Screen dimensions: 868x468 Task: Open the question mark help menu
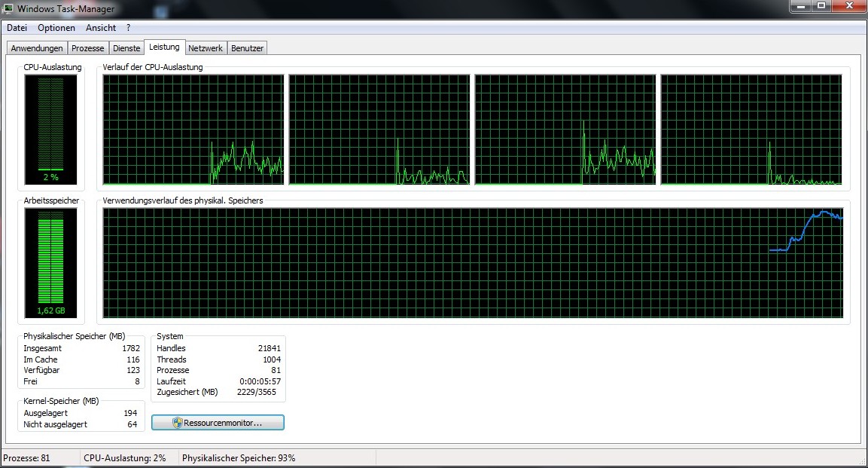click(x=129, y=28)
